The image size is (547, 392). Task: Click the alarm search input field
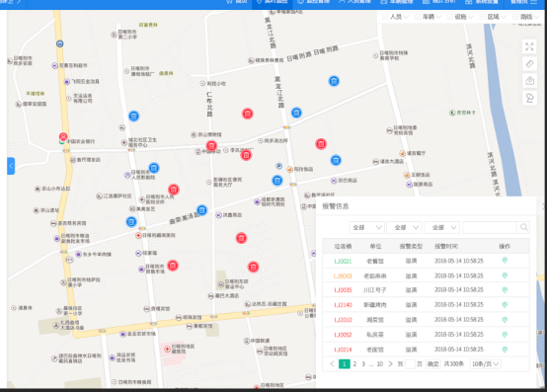click(490, 227)
